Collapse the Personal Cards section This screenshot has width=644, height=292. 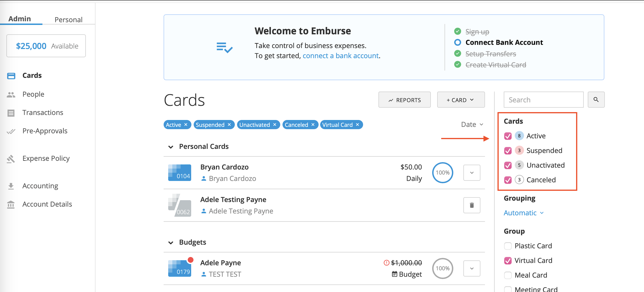click(x=171, y=147)
